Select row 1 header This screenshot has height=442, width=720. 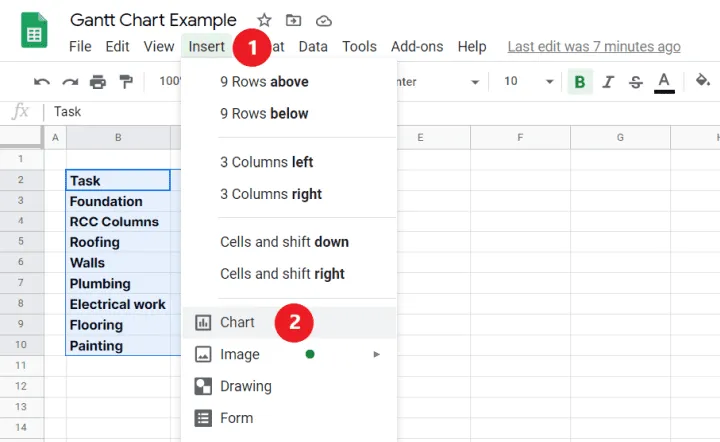21,159
